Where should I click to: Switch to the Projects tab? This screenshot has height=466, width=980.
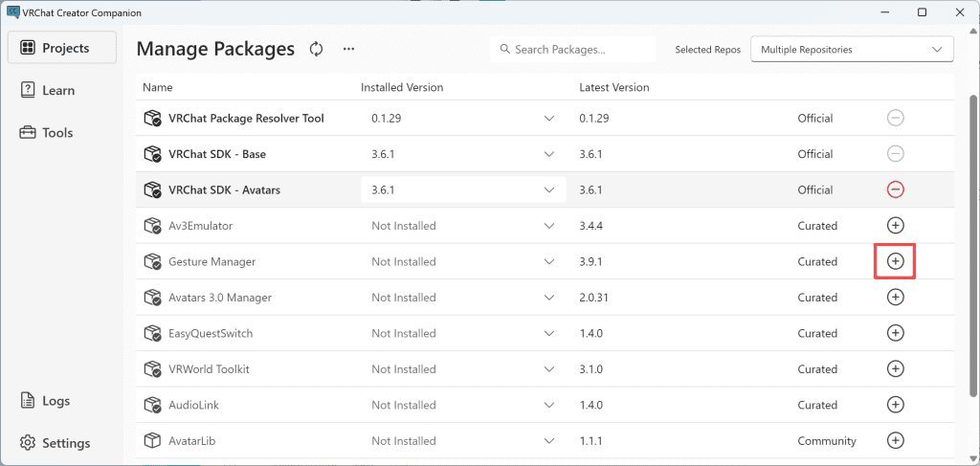(62, 48)
